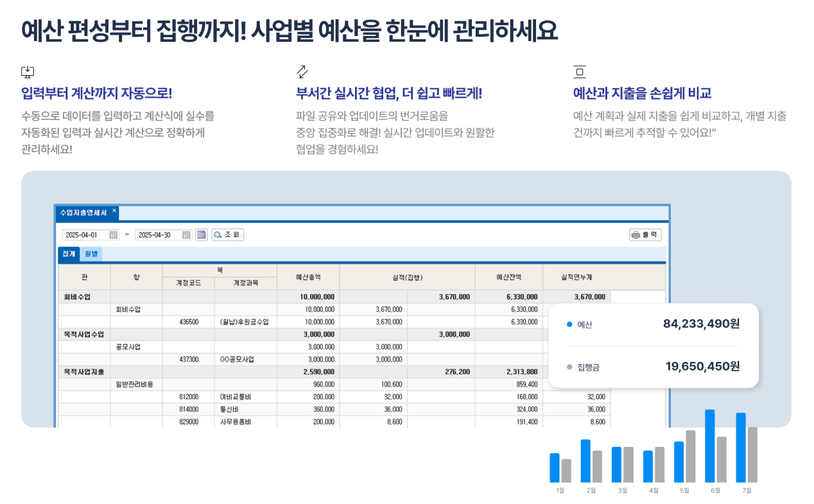Click the 예산잔액 column header
Screen dimensions: 814x504
point(508,277)
